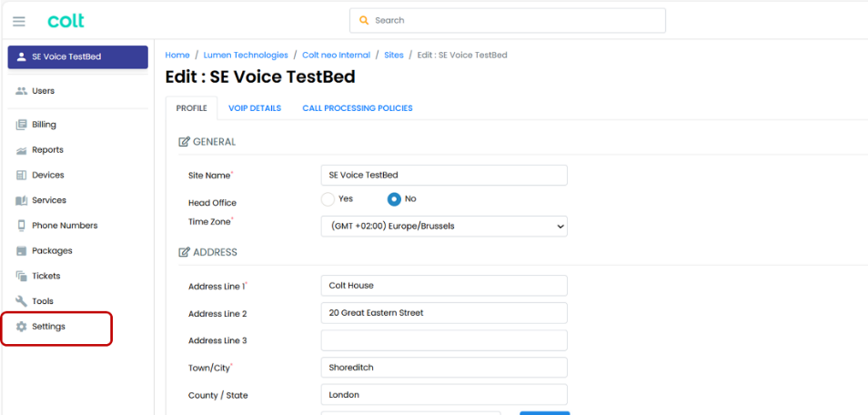868x415 pixels.
Task: Click the Phone Numbers icon
Action: point(22,226)
